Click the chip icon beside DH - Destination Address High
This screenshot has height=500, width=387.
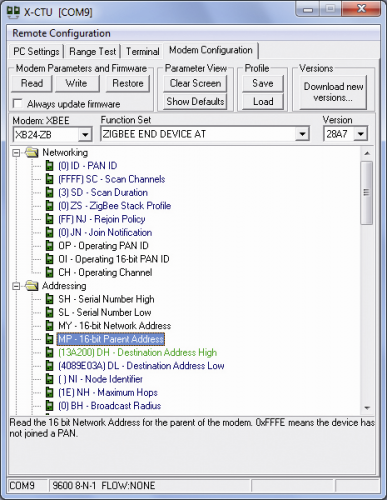(x=49, y=352)
